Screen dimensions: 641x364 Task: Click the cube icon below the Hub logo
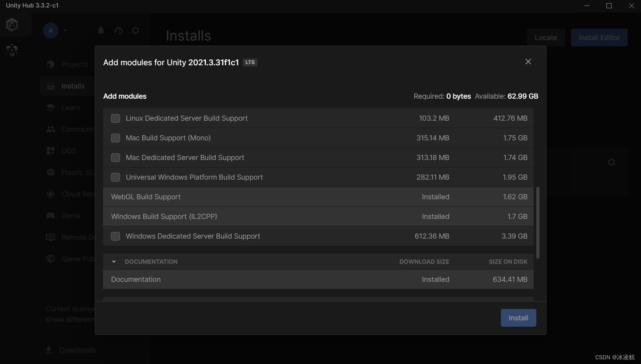[12, 50]
